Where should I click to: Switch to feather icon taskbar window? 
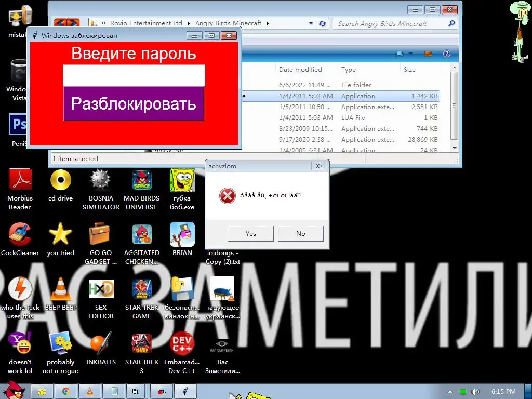(x=185, y=392)
